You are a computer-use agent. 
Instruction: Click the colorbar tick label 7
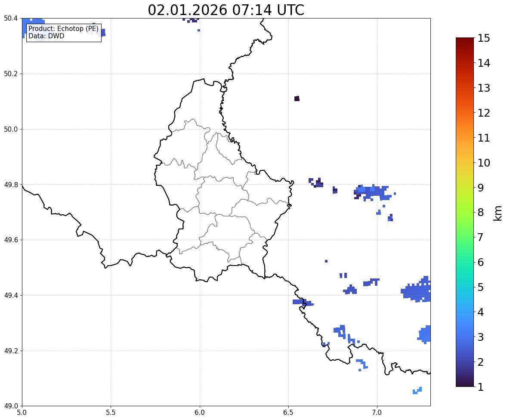pos(481,237)
